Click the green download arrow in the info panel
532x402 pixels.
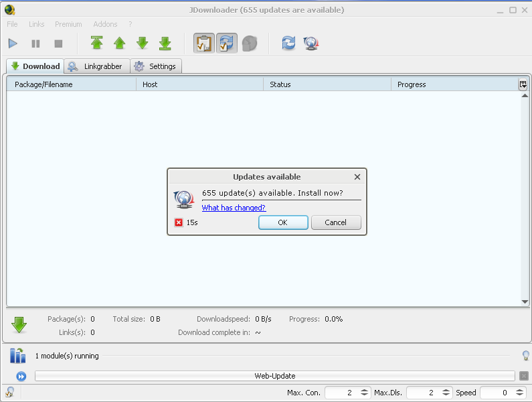19,325
